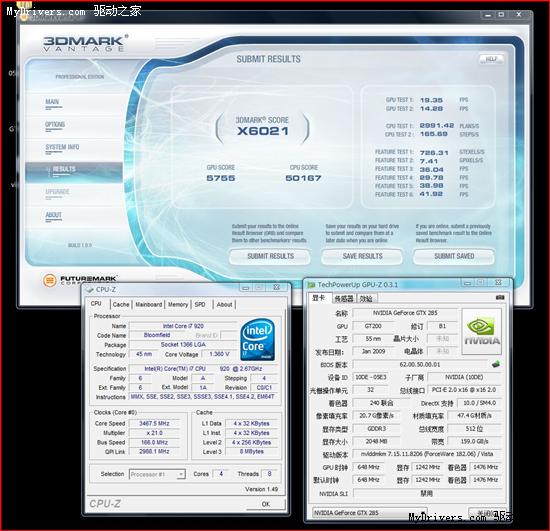This screenshot has height=531, width=550.
Task: Click the Multiplier x 21.0 value
Action: [154, 433]
